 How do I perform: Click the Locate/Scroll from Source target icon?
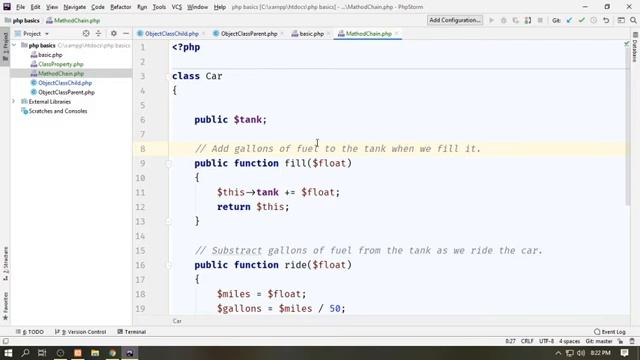click(86, 33)
